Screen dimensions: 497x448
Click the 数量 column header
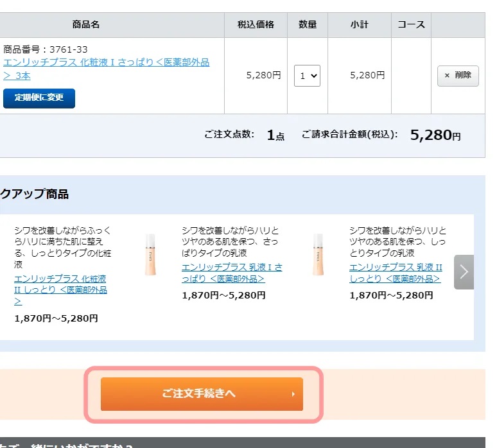click(308, 24)
